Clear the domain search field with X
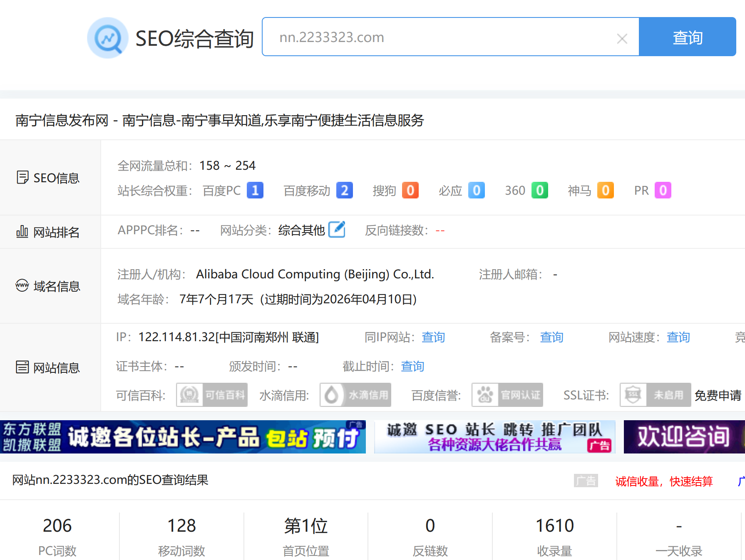Screen dimensions: 745x560 coord(622,39)
